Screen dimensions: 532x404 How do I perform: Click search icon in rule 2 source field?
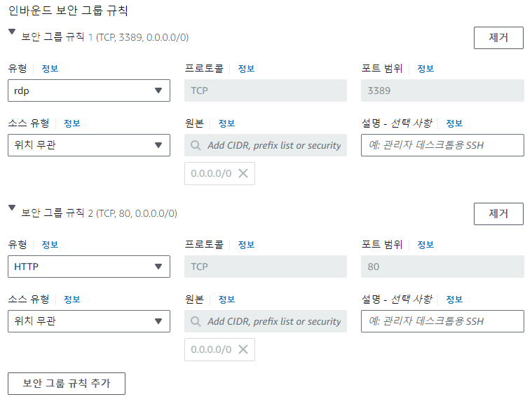[x=196, y=321]
